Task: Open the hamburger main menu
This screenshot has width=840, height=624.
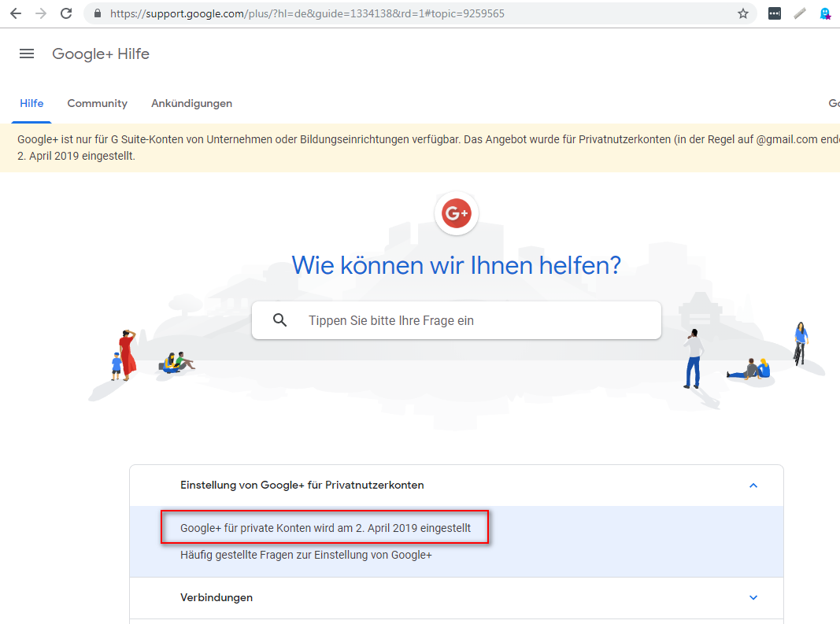Action: pos(27,54)
